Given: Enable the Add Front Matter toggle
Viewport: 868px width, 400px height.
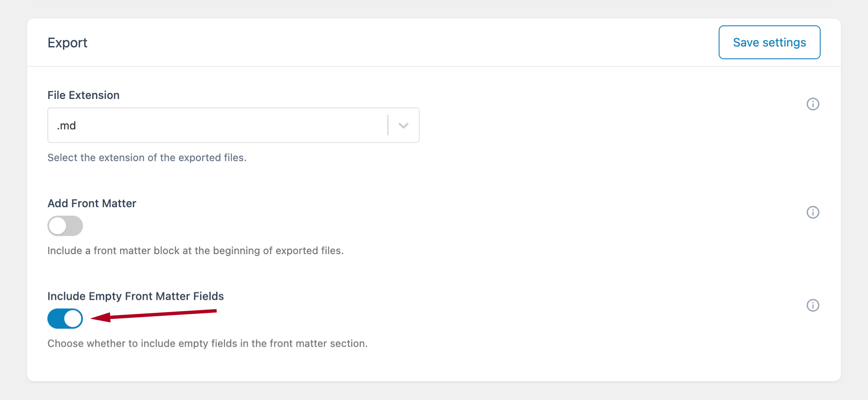Looking at the screenshot, I should click(x=65, y=226).
